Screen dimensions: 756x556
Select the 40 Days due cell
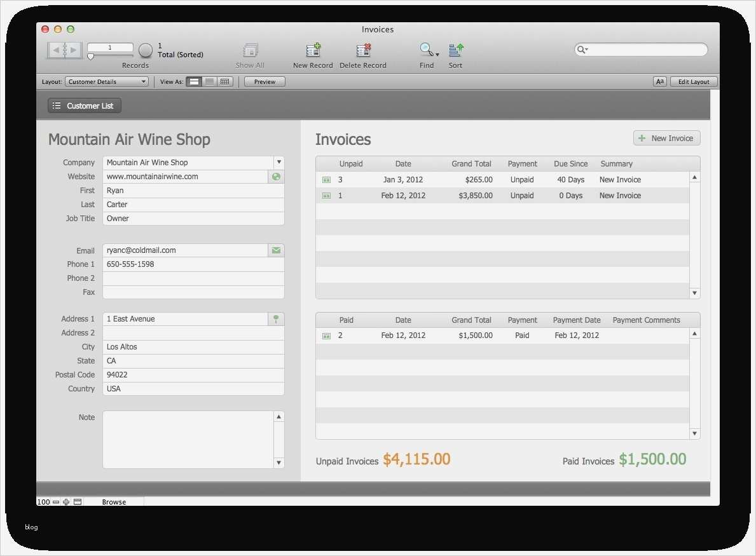coord(570,180)
